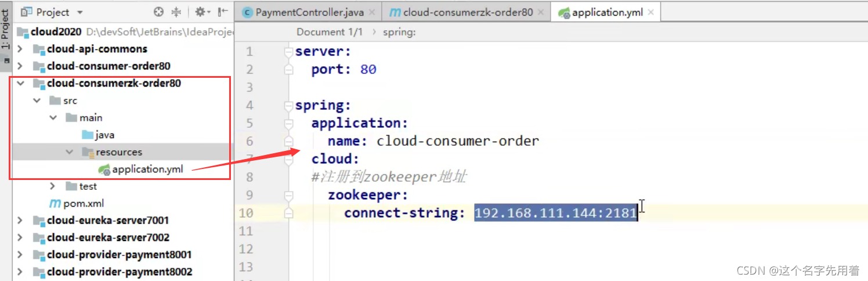Viewport: 868px width, 281px height.
Task: Select the cloud-eureka-server7001 module name
Action: (108, 221)
